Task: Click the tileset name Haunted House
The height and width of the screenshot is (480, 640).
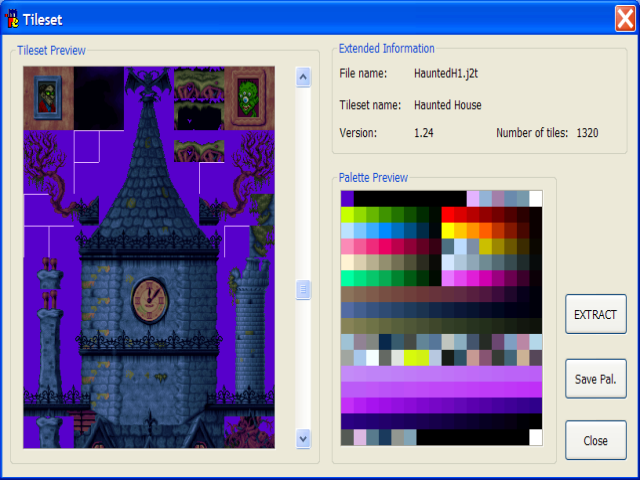Action: coord(448,105)
